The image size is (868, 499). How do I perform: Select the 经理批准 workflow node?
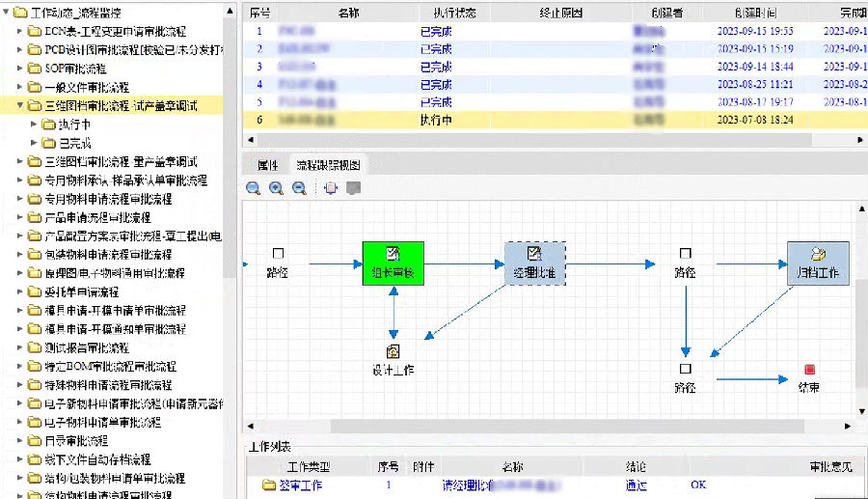[x=534, y=263]
